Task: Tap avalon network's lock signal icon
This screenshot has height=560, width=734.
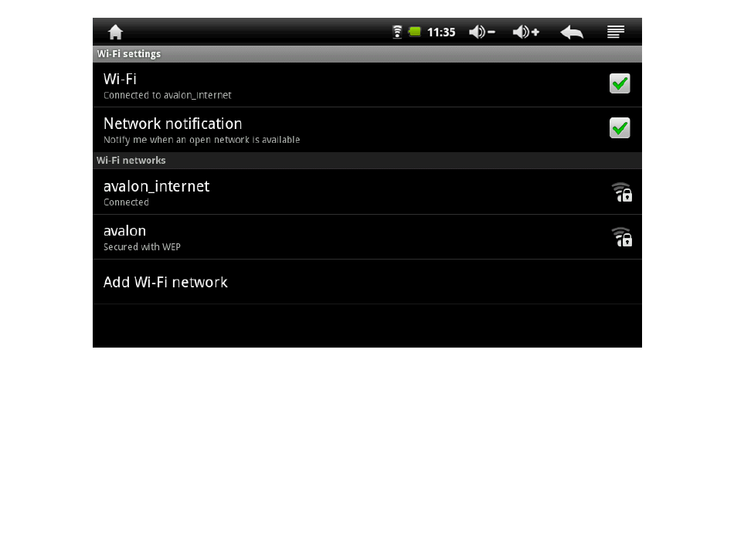Action: 622,236
